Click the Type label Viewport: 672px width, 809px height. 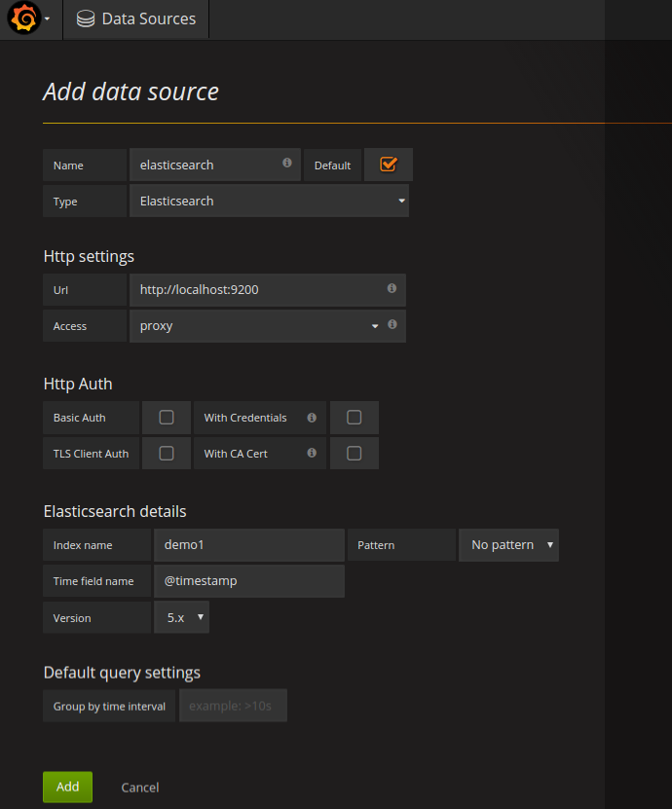click(85, 202)
